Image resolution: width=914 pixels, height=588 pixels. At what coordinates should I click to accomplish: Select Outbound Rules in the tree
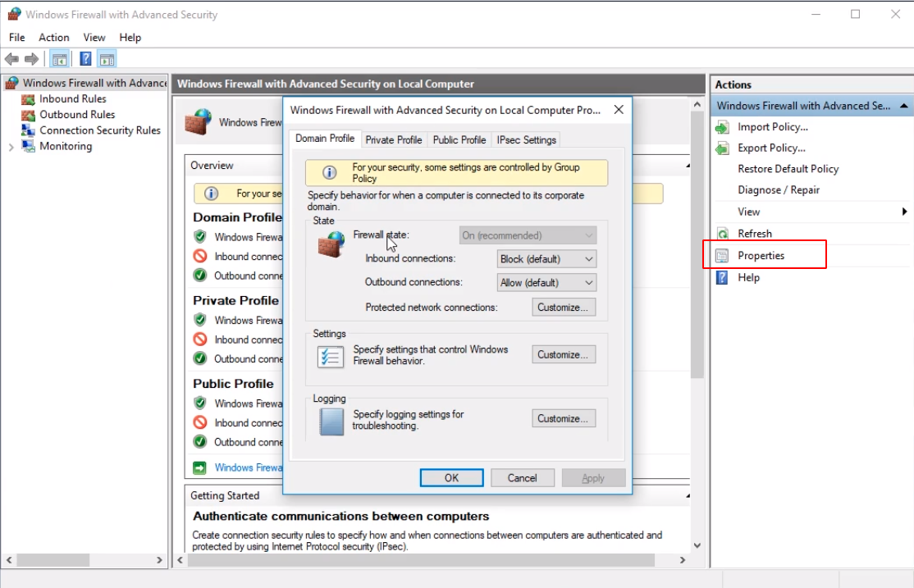pyautogui.click(x=77, y=115)
